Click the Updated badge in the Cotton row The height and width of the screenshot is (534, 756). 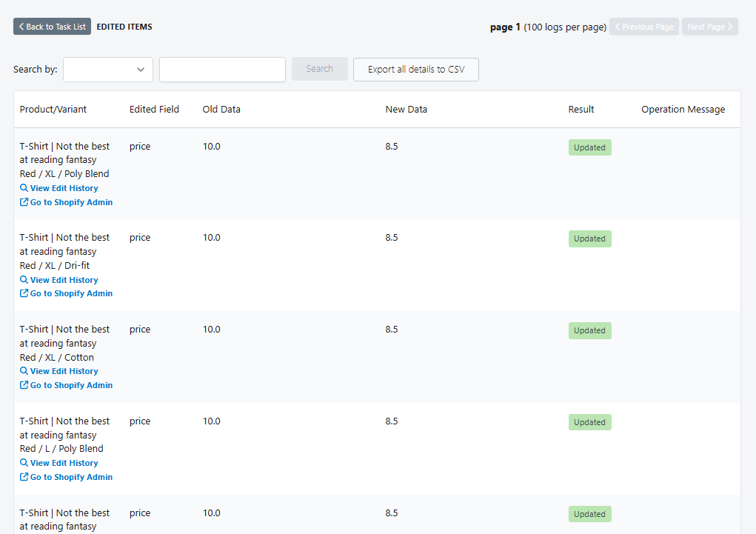[589, 330]
